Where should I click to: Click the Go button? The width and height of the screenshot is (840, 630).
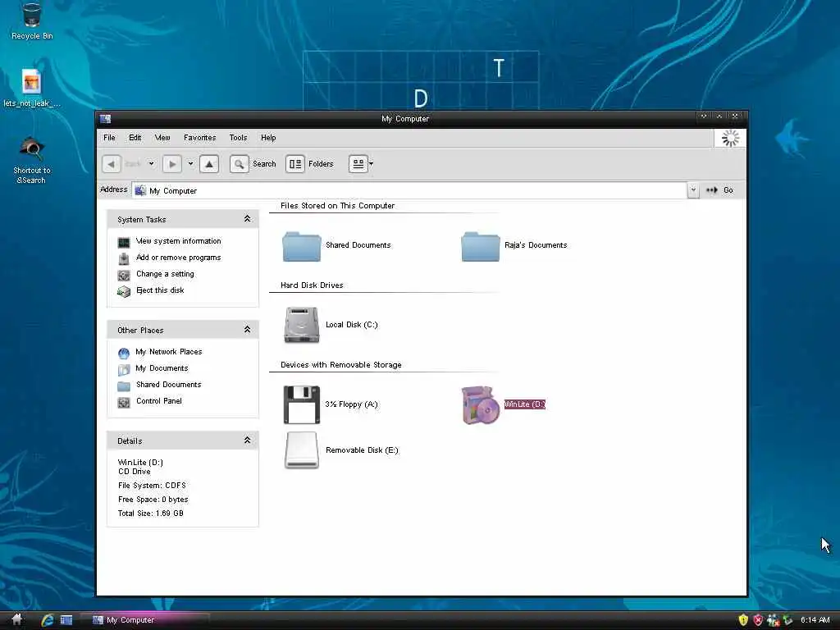tap(720, 190)
